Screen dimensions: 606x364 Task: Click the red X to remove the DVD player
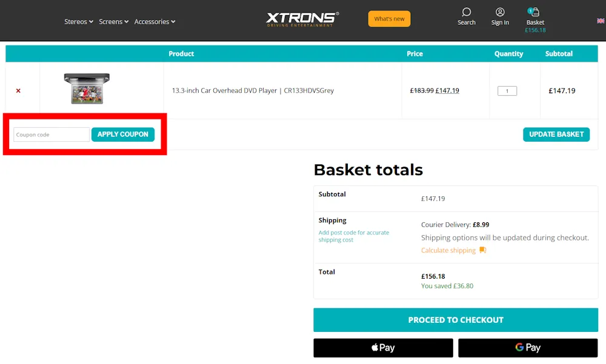tap(18, 90)
